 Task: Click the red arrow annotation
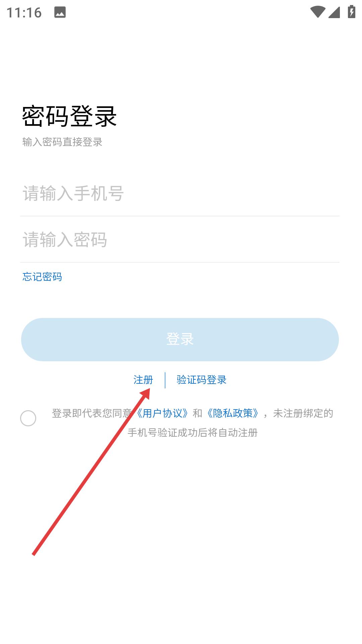[x=90, y=473]
